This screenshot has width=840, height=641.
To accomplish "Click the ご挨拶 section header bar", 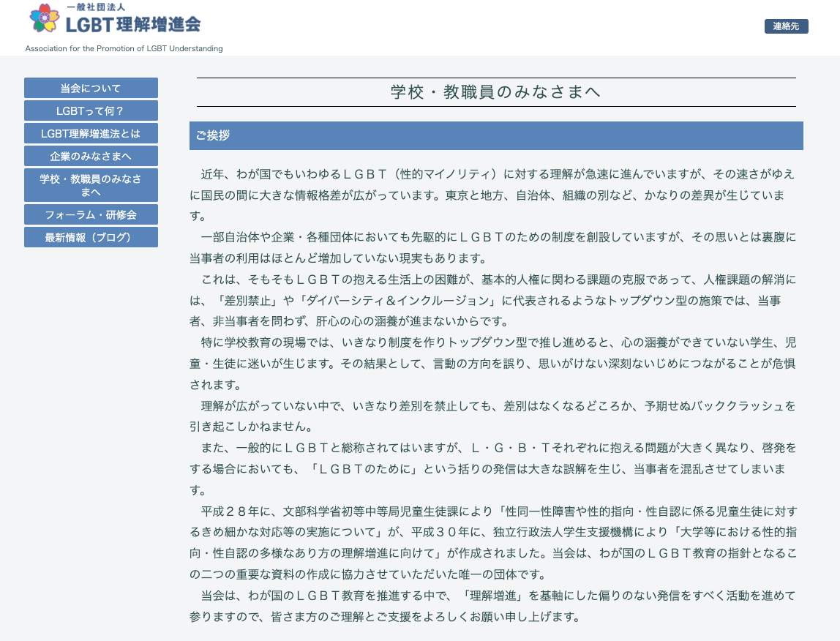I will [x=496, y=135].
